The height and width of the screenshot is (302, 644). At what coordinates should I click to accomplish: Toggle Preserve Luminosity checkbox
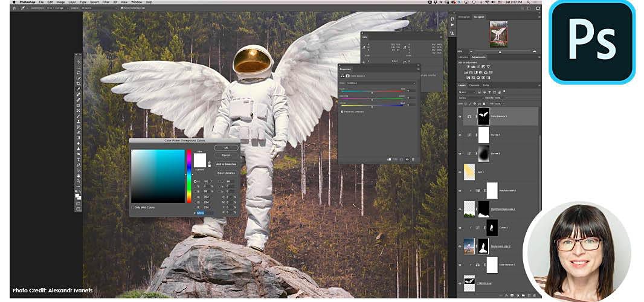coord(342,112)
